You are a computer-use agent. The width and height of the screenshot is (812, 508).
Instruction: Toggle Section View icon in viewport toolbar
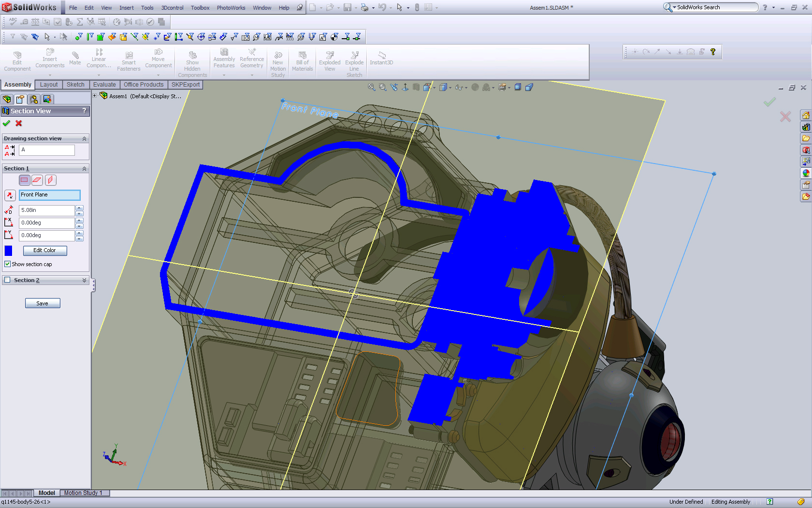tap(416, 87)
